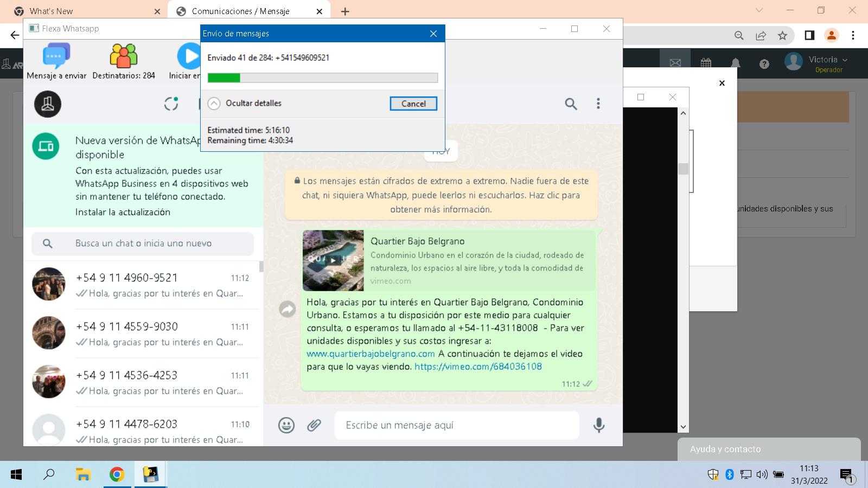The height and width of the screenshot is (488, 868).
Task: Open the Chrome profile avatar
Action: click(831, 35)
